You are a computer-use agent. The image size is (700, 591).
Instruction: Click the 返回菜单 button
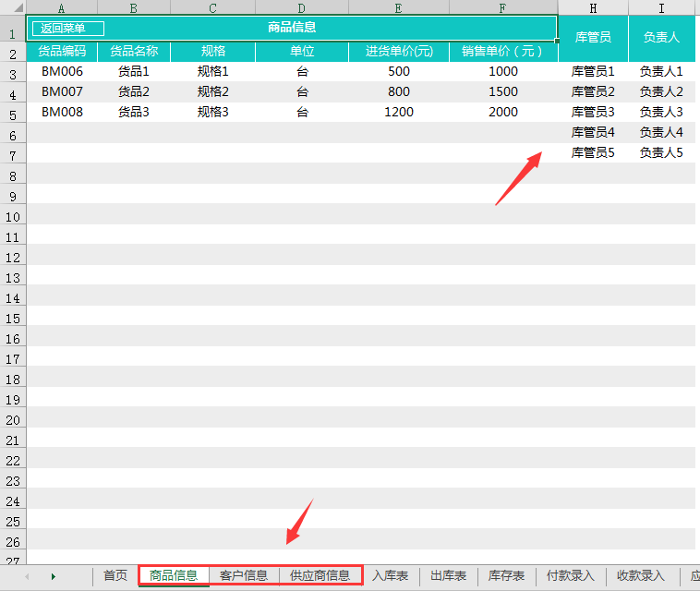pyautogui.click(x=68, y=29)
